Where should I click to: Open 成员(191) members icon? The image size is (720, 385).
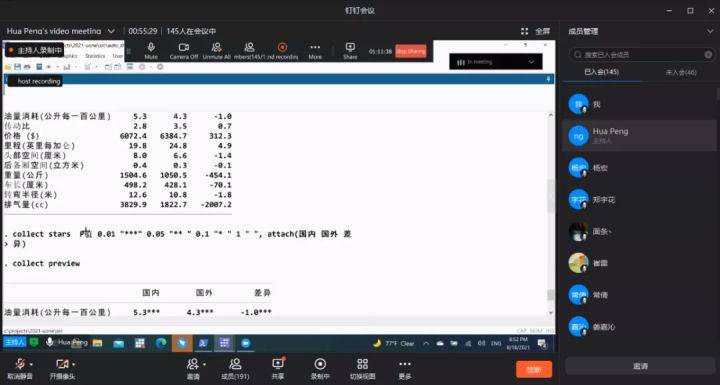(x=236, y=365)
